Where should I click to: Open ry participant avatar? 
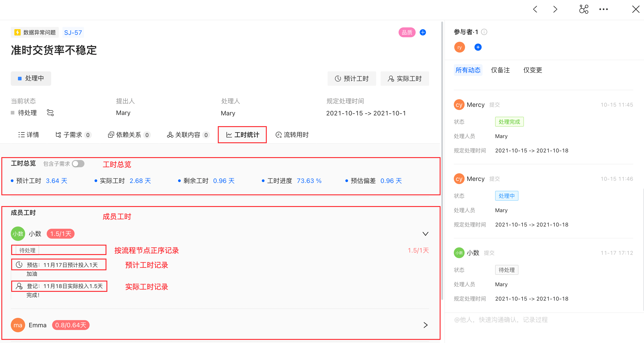[459, 47]
